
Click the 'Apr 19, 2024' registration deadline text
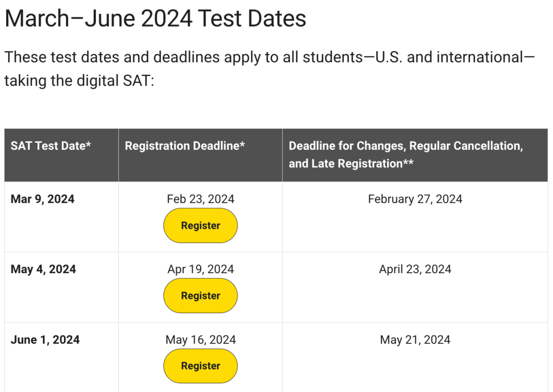tap(200, 269)
